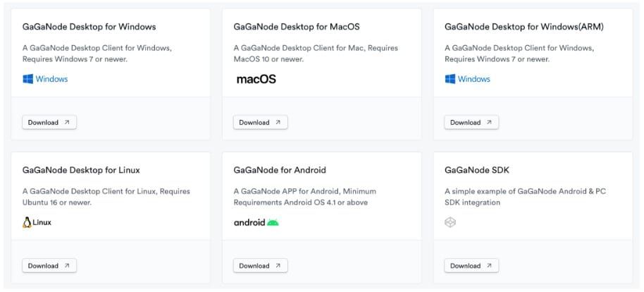Download GaGaNode for Android
Screen dimensions: 644x292
(x=261, y=266)
